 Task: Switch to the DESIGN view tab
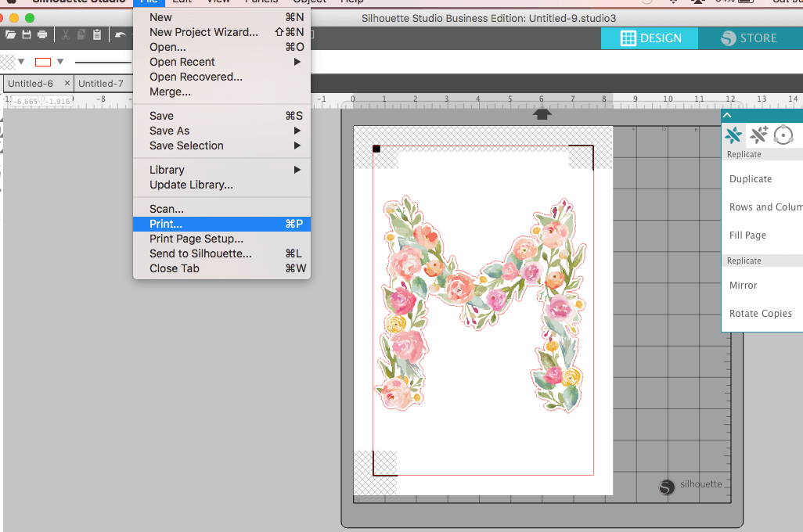(650, 38)
